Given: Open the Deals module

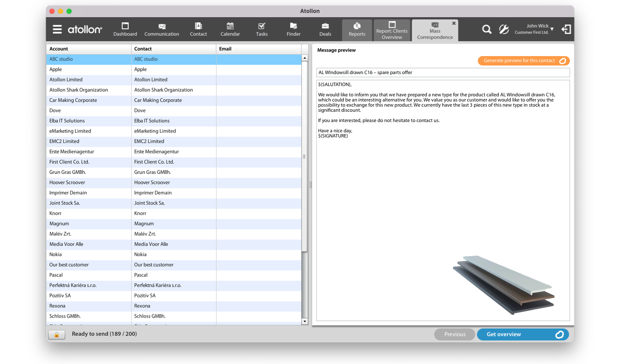Looking at the screenshot, I should 325,30.
